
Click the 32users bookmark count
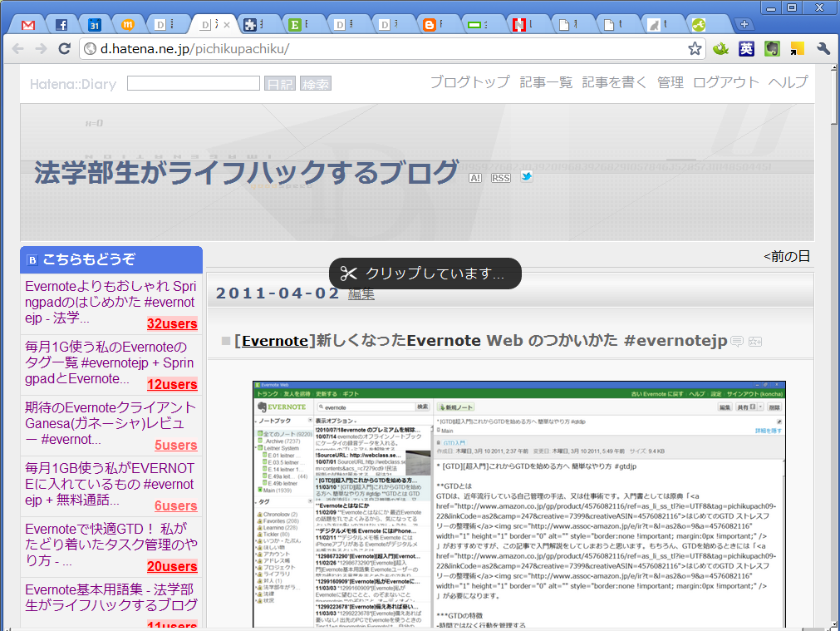[x=172, y=323]
